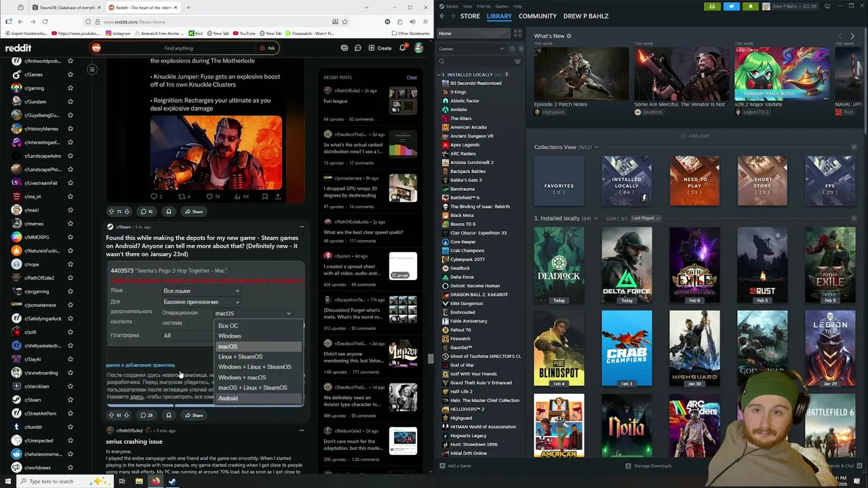Open Reddit chat bubble icon in header

click(357, 48)
